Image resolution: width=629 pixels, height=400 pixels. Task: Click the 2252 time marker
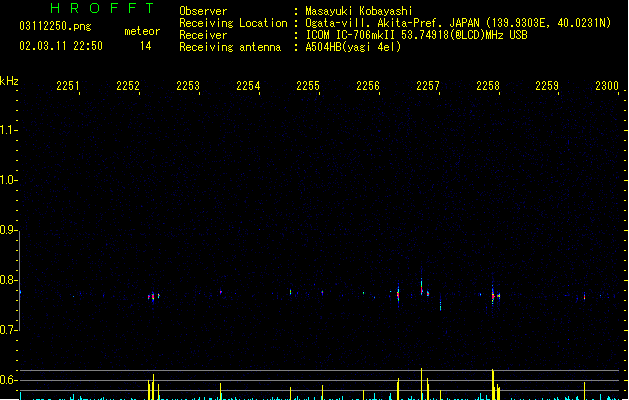tap(128, 86)
